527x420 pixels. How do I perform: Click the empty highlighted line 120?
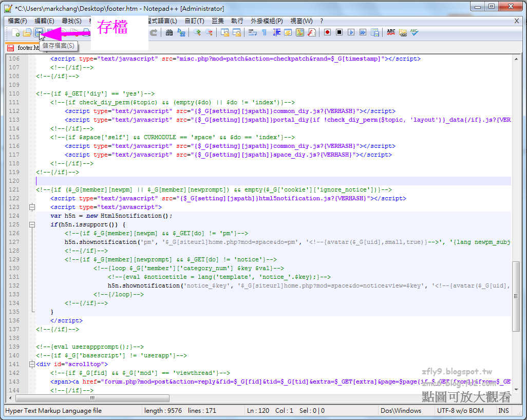tap(273, 181)
